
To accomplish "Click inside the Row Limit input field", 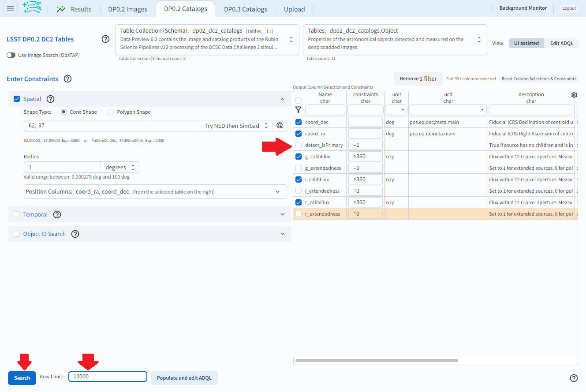I will (x=107, y=377).
